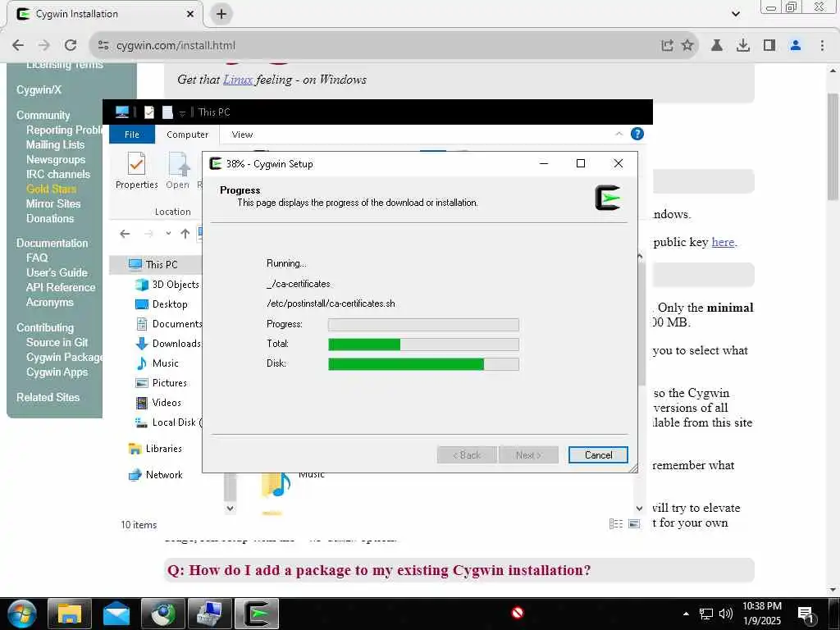Click the Disk progress bar
Viewport: 840px width, 630px height.
click(x=423, y=363)
